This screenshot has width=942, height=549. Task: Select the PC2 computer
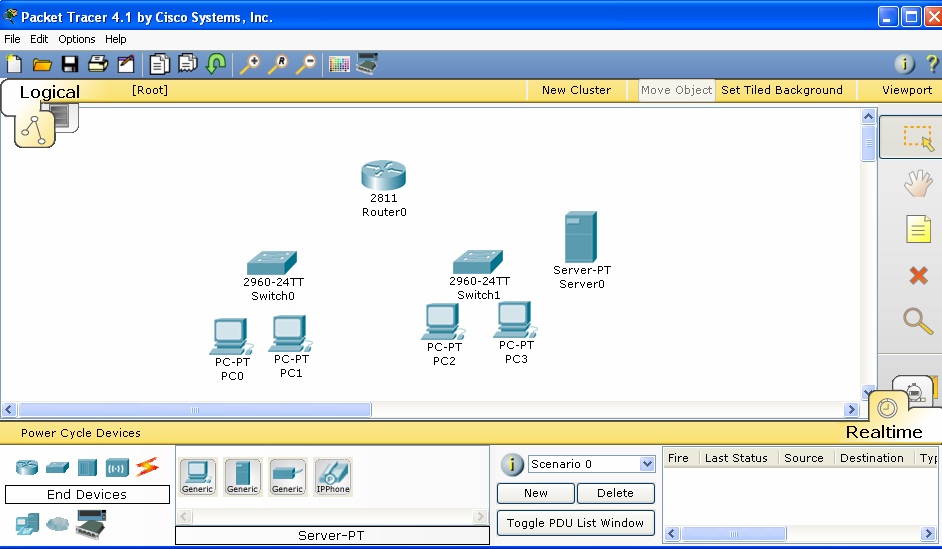pyautogui.click(x=443, y=321)
